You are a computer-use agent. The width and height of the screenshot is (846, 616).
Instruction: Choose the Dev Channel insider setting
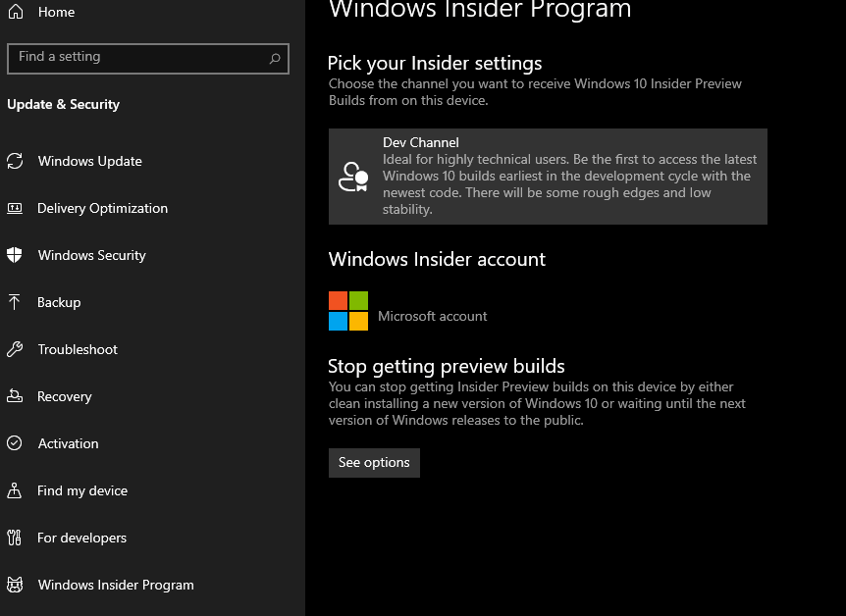[x=548, y=177]
